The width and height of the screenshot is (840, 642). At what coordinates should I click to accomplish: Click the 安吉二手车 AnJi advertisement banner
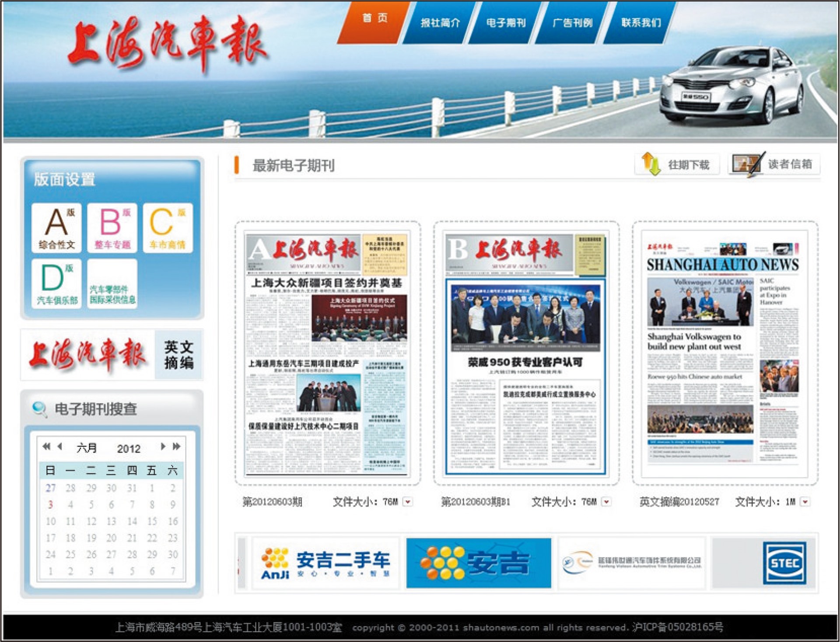point(325,563)
